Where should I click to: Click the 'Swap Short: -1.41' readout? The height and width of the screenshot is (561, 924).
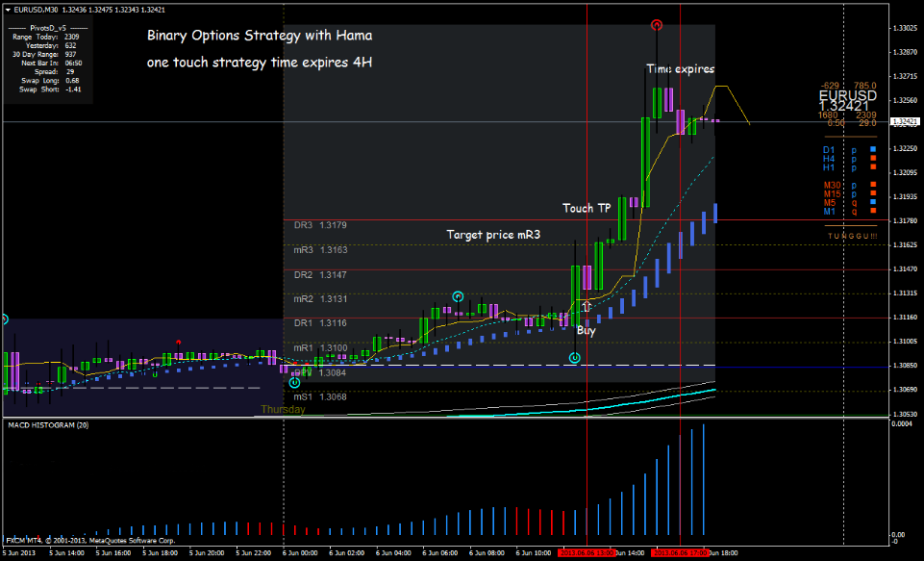tap(50, 89)
